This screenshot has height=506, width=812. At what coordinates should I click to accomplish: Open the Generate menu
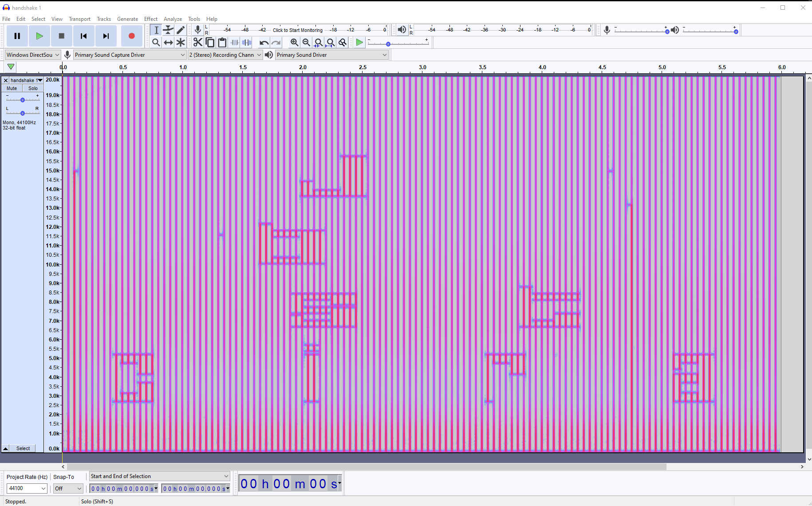click(127, 19)
